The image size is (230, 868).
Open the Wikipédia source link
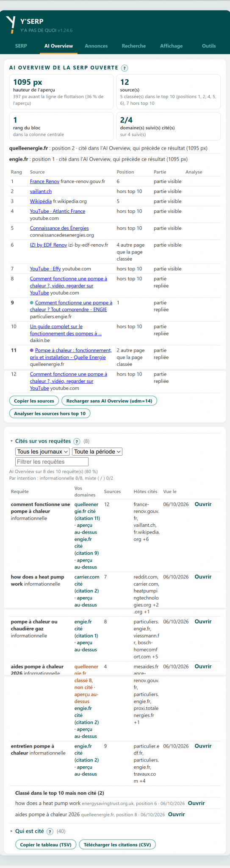pyautogui.click(x=41, y=201)
